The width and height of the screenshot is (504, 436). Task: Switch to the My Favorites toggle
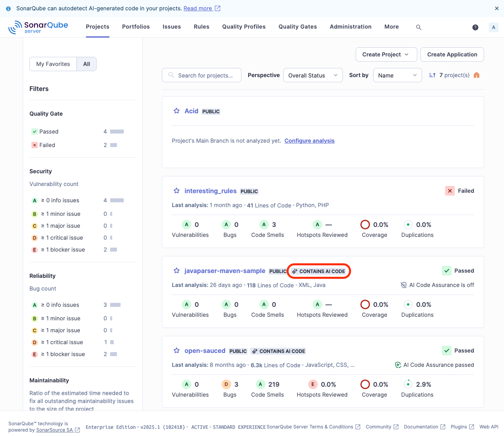click(x=53, y=64)
